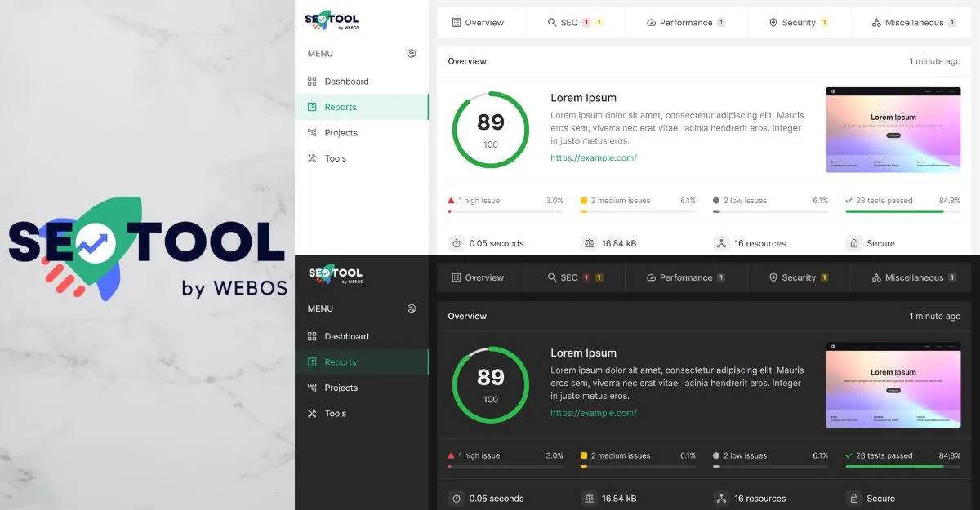Click the yellow medium issues bar, light panel
Screen dimensions: 980x510
pyautogui.click(x=638, y=211)
